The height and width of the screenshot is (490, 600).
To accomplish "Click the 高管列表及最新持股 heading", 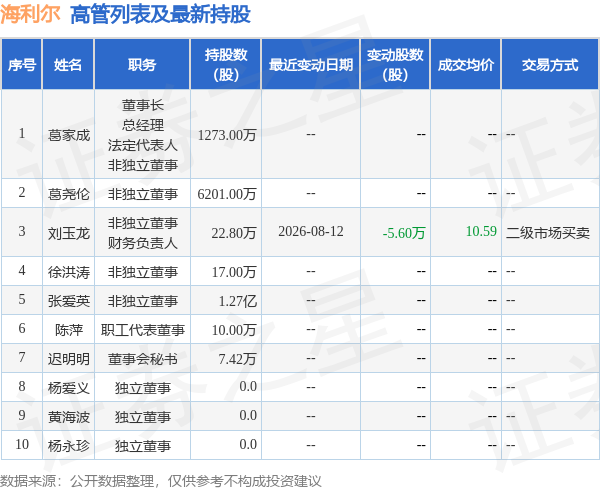I will coord(160,15).
